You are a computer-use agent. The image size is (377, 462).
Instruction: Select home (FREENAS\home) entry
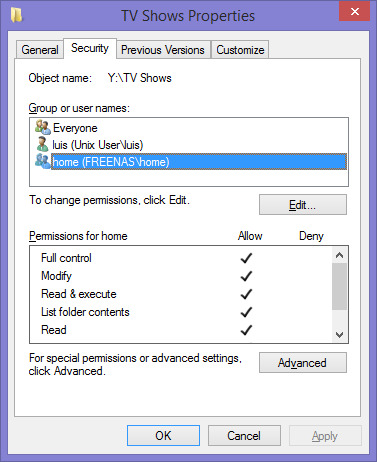point(199,162)
